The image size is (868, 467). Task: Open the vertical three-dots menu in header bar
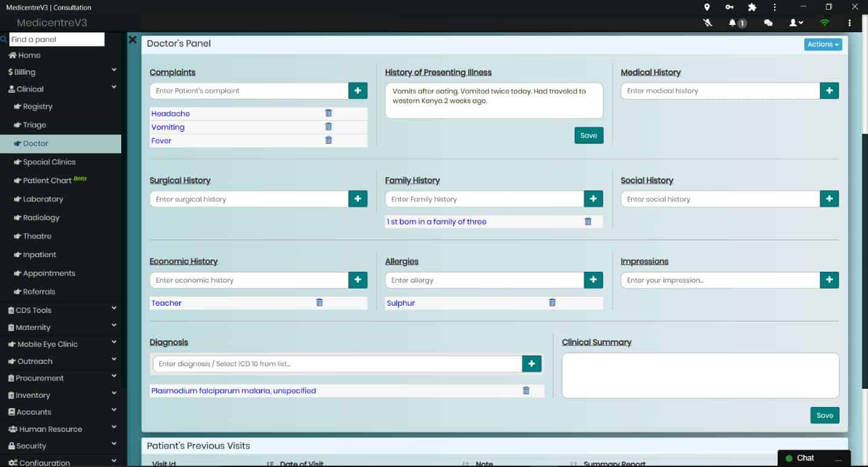[850, 23]
